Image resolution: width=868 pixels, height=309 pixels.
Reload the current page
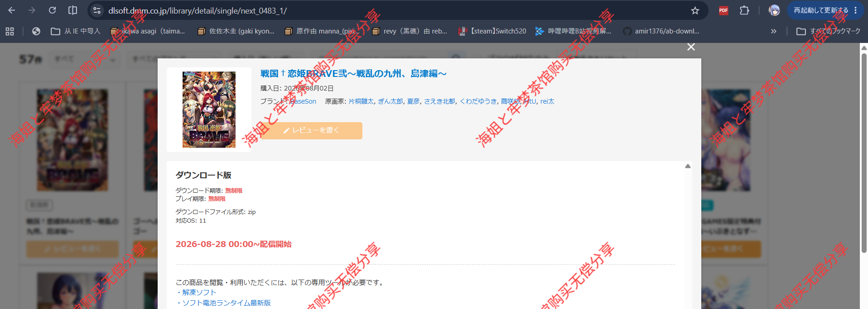click(52, 10)
